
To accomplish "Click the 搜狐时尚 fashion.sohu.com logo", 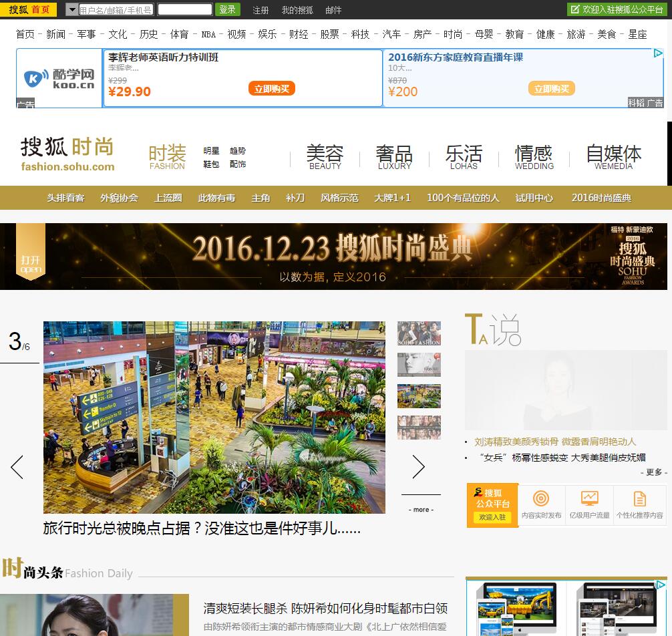I will pyautogui.click(x=67, y=154).
